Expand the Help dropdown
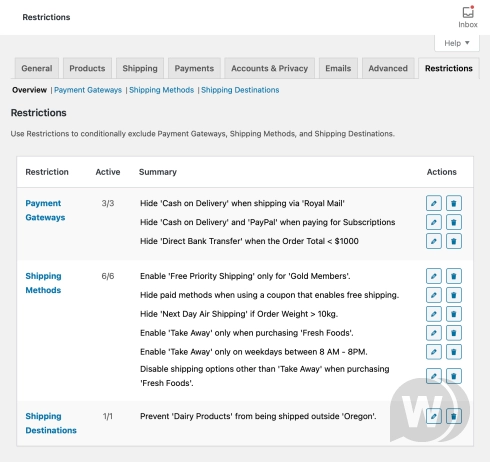Image resolution: width=490 pixels, height=462 pixels. pyautogui.click(x=457, y=43)
